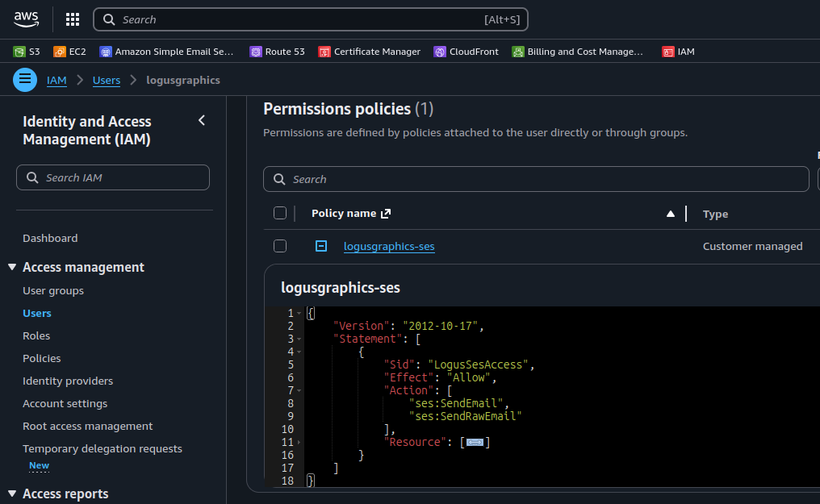This screenshot has height=504, width=820.
Task: Collapse the IAM side panel with the arrow
Action: point(202,121)
